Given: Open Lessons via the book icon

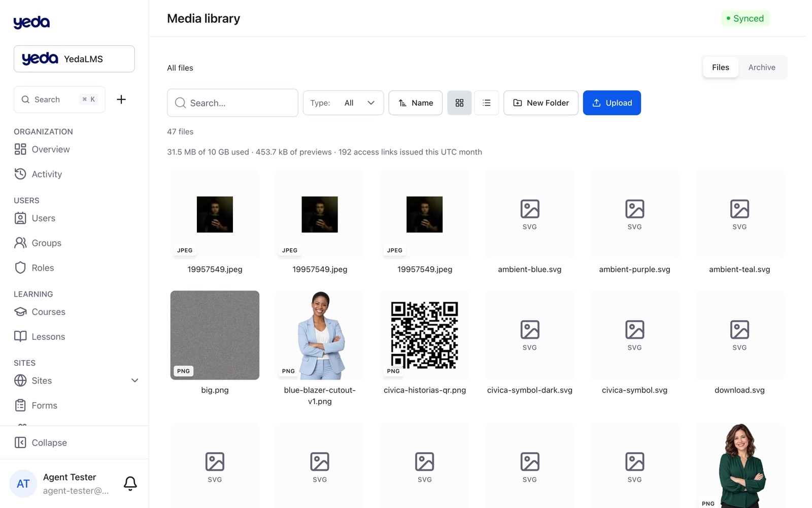Looking at the screenshot, I should (20, 336).
